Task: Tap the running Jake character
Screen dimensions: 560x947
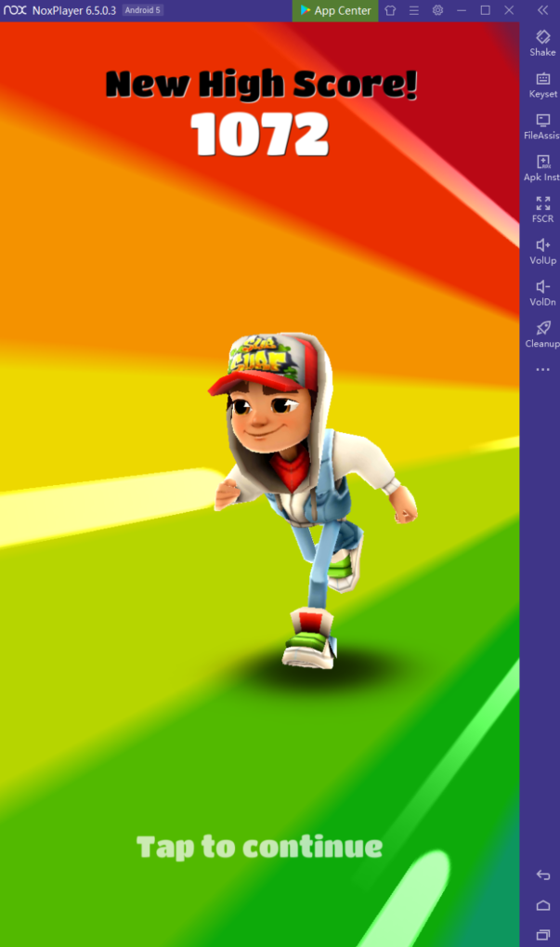Action: 313,500
